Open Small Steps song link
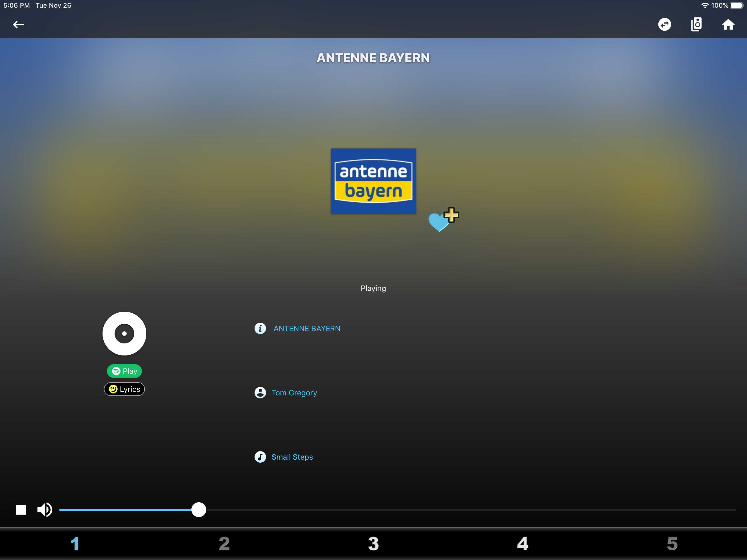The image size is (747, 560). pos(292,457)
